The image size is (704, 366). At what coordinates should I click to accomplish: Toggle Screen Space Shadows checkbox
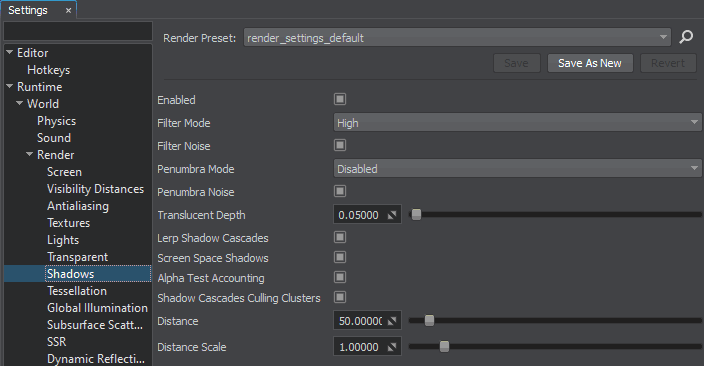pyautogui.click(x=340, y=257)
